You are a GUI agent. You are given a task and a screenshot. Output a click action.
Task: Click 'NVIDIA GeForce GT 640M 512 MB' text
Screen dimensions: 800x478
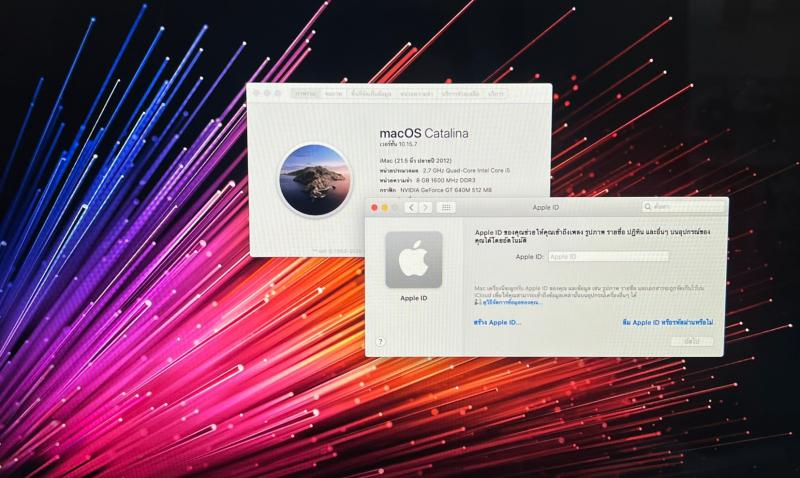[446, 190]
